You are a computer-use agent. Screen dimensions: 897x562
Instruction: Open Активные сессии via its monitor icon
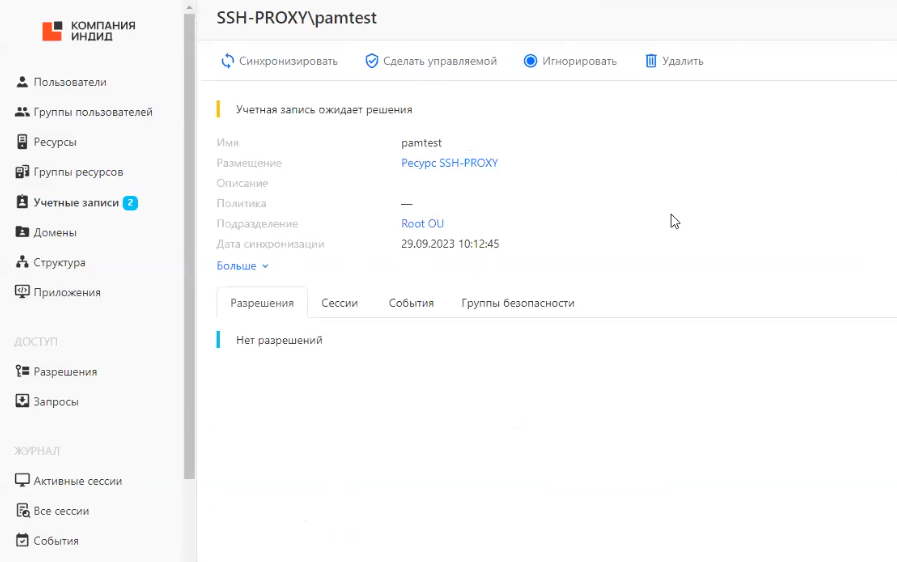click(22, 481)
